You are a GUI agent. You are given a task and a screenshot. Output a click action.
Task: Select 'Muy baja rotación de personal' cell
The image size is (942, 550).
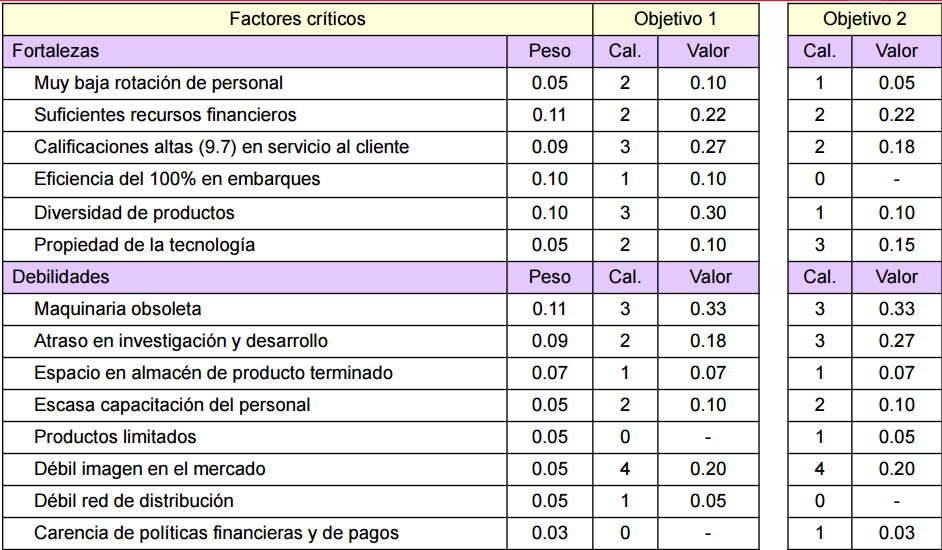(x=158, y=83)
